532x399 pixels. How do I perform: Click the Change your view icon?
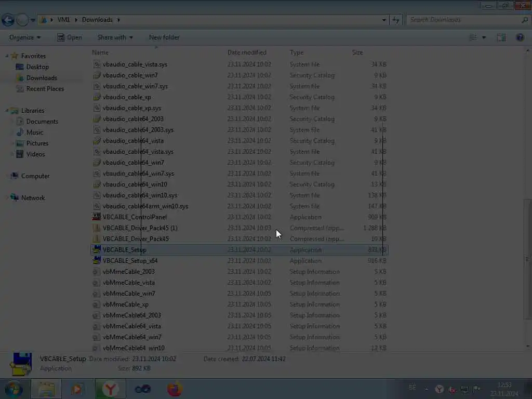pos(473,37)
